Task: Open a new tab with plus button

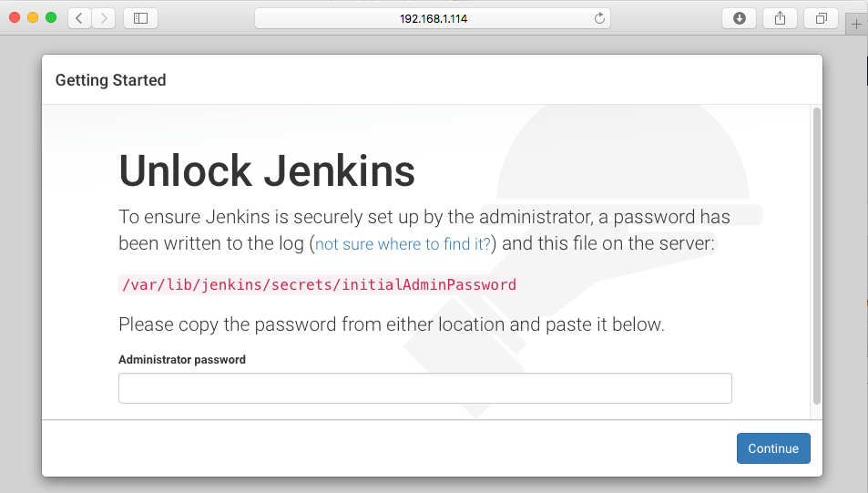Action: pos(856,25)
